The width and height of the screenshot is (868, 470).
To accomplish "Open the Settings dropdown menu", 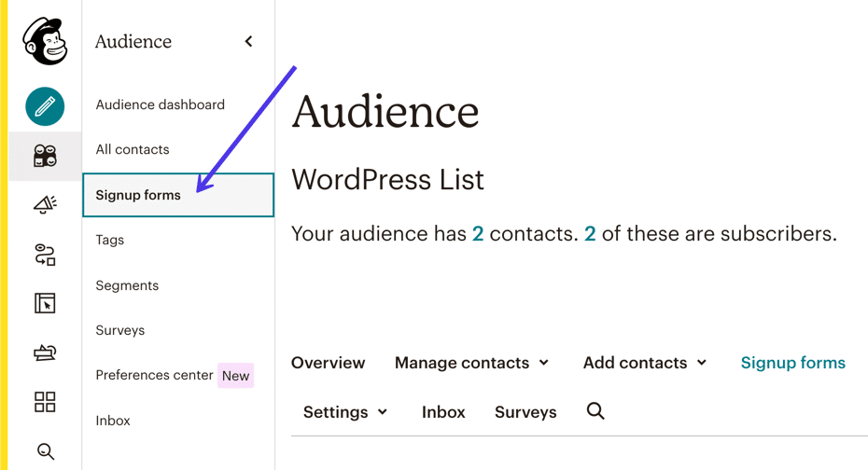I will (345, 412).
